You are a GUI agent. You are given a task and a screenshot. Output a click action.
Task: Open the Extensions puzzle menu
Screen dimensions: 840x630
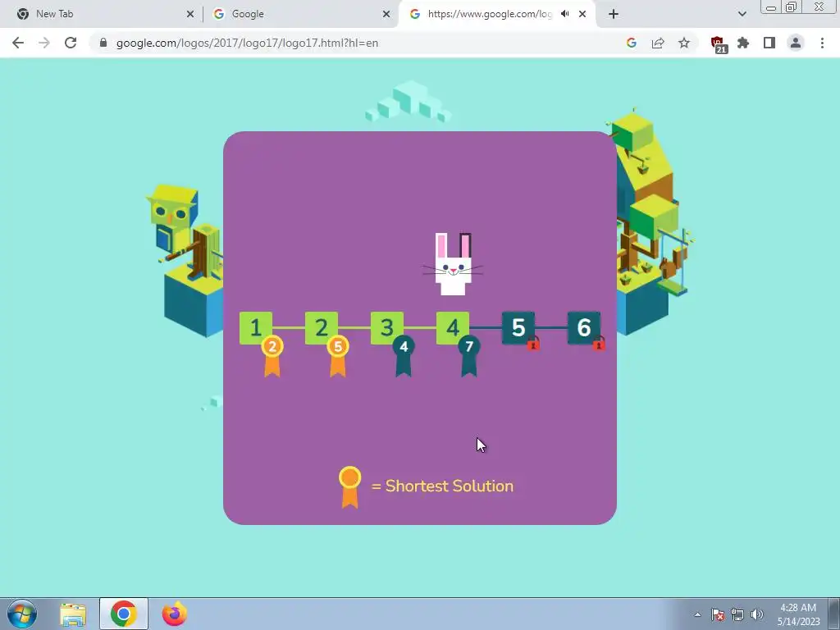[743, 43]
